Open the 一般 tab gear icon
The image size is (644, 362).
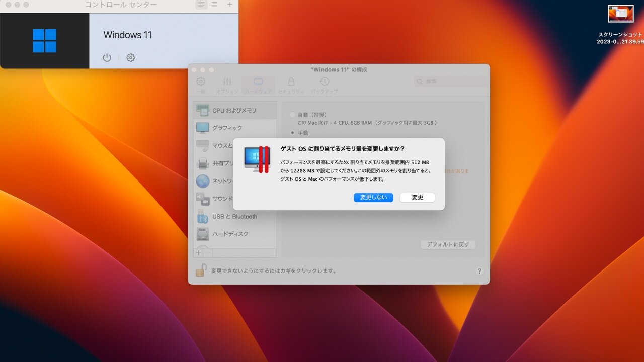pyautogui.click(x=201, y=84)
